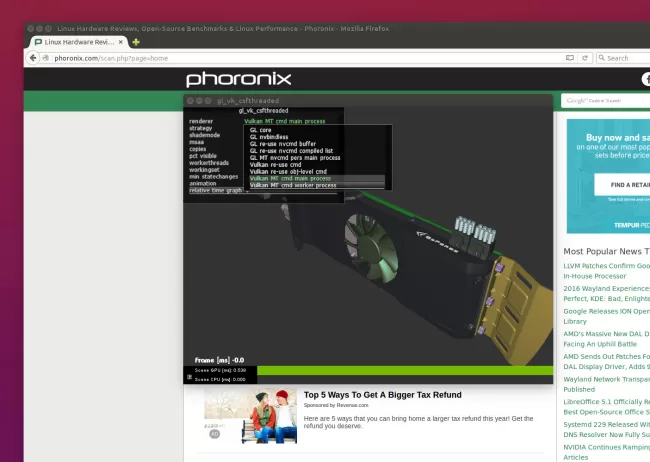
Task: Click the min statechanges setting label
Action: (x=214, y=177)
